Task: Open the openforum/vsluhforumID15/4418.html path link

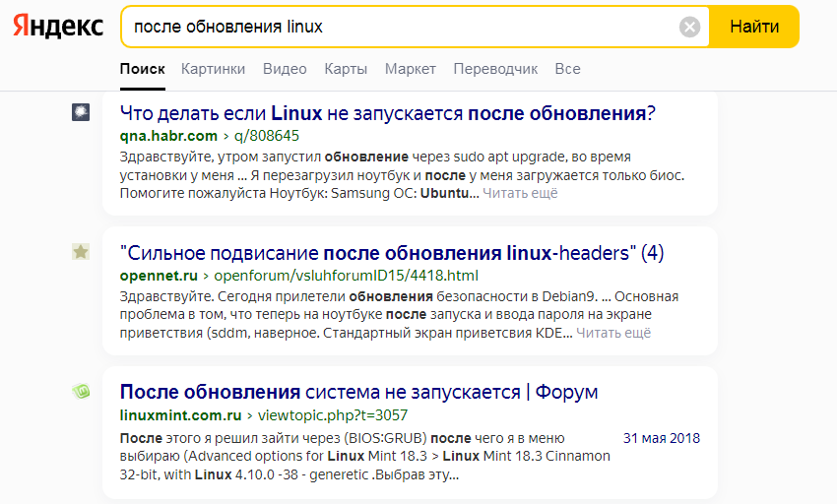Action: (346, 276)
